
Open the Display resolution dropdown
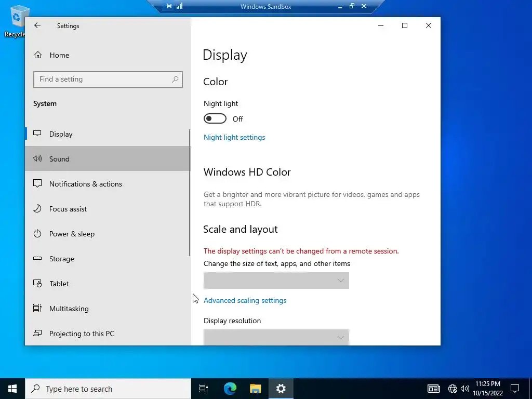276,337
